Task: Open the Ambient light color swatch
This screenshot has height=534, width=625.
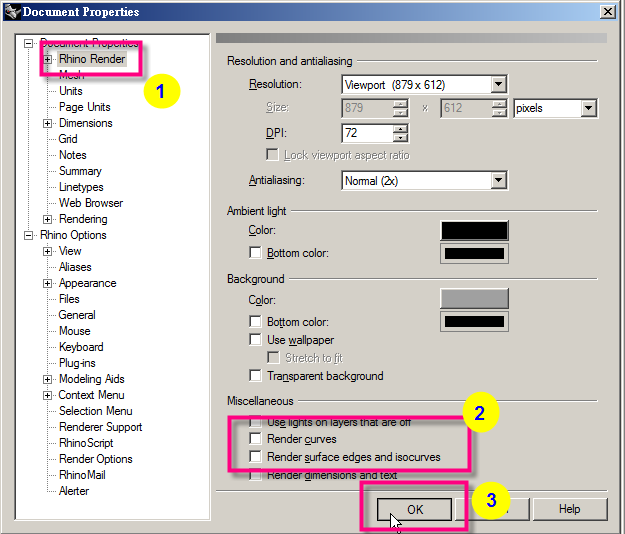Action: coord(474,230)
